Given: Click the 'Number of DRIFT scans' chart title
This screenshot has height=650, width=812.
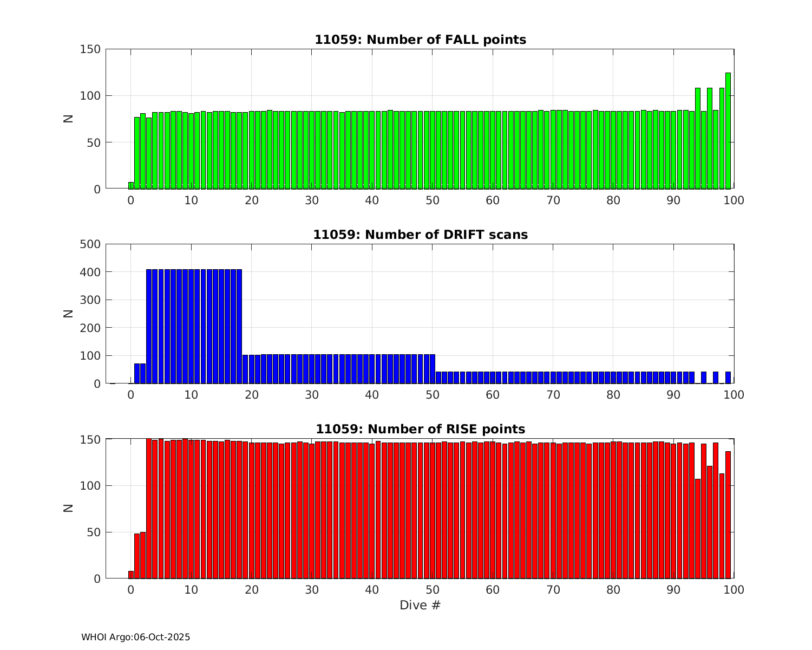Looking at the screenshot, I should pyautogui.click(x=420, y=235).
